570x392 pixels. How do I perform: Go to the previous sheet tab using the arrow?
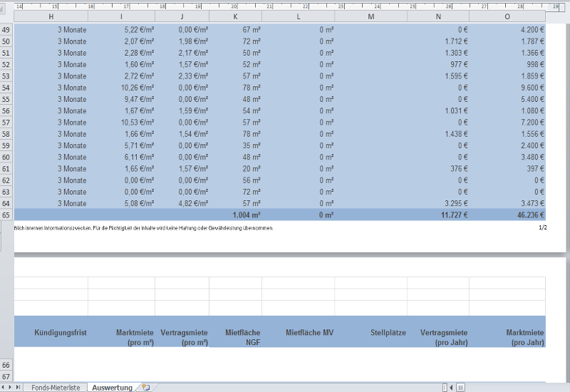(4, 387)
